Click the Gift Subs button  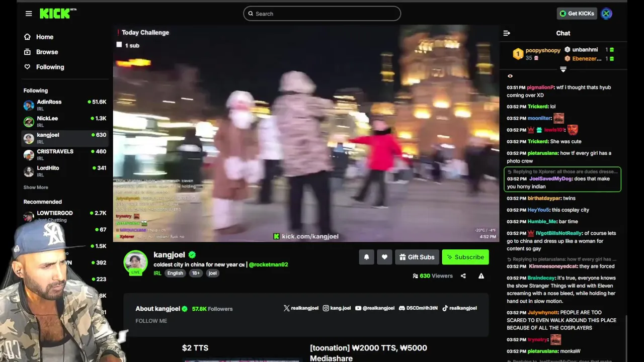point(417,257)
